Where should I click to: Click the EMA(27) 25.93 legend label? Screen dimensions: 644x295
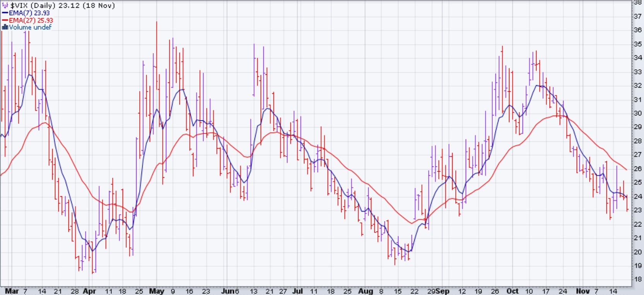pos(31,20)
